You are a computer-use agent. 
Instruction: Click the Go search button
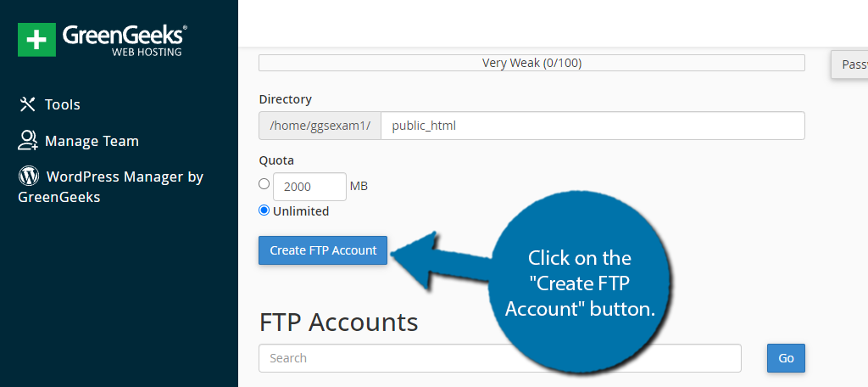786,358
